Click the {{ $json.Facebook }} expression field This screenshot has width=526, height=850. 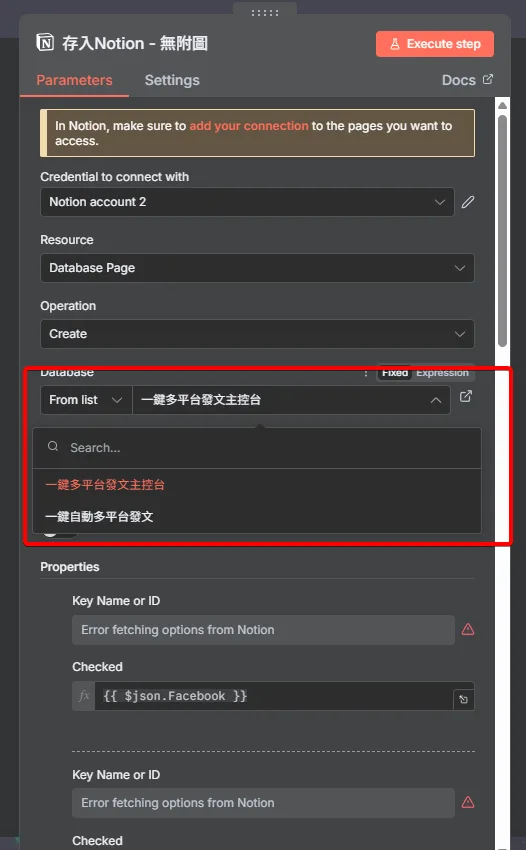(274, 696)
